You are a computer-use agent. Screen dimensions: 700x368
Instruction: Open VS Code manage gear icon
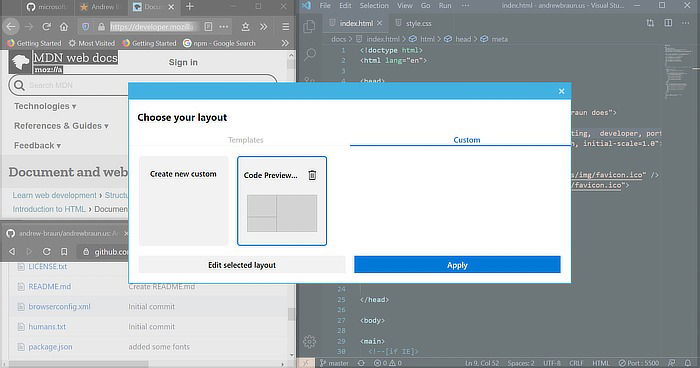(x=309, y=342)
